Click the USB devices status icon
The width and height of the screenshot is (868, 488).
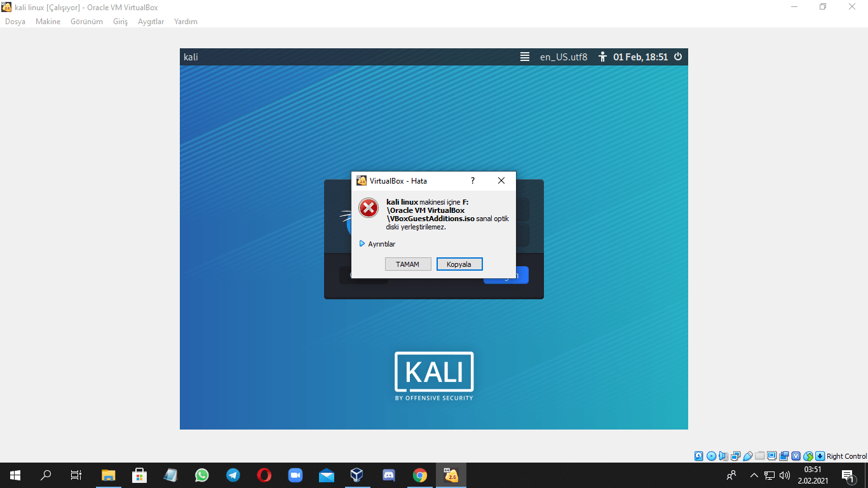pyautogui.click(x=748, y=456)
